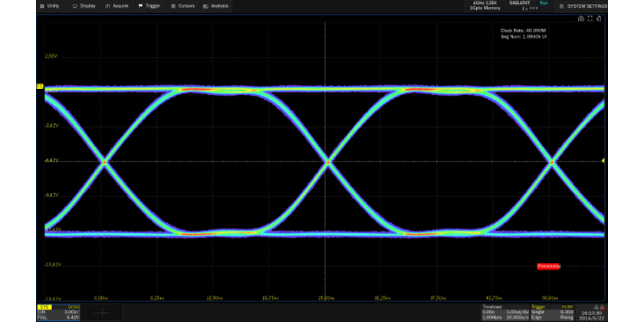This screenshot has width=644, height=322.
Task: Click the yellow channel level marker on left edge
Action: pyautogui.click(x=39, y=87)
